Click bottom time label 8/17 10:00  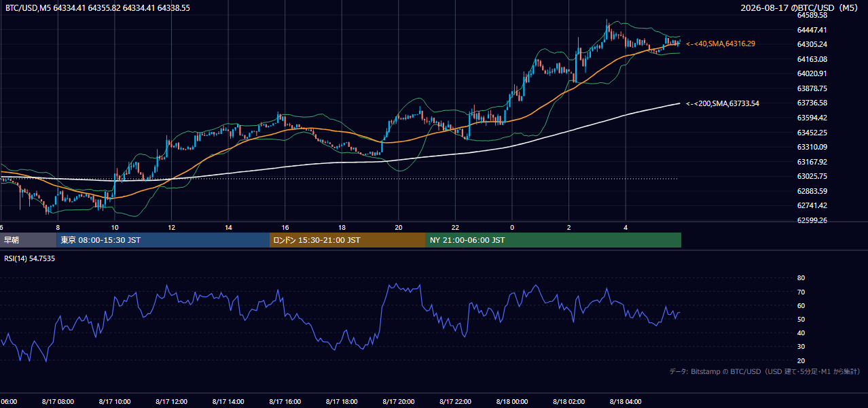pyautogui.click(x=114, y=401)
